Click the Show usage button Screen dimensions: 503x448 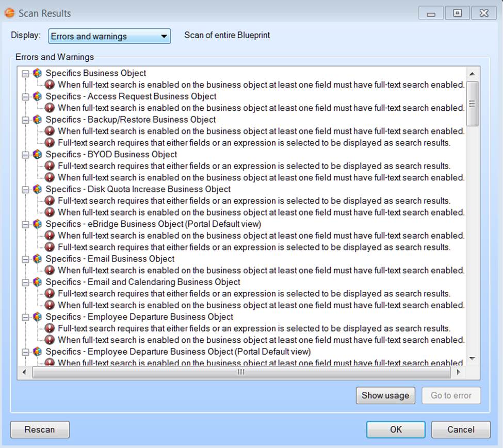pos(385,395)
